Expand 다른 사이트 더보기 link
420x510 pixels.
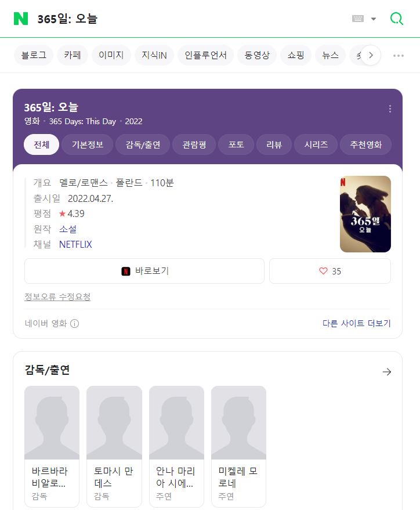point(356,323)
